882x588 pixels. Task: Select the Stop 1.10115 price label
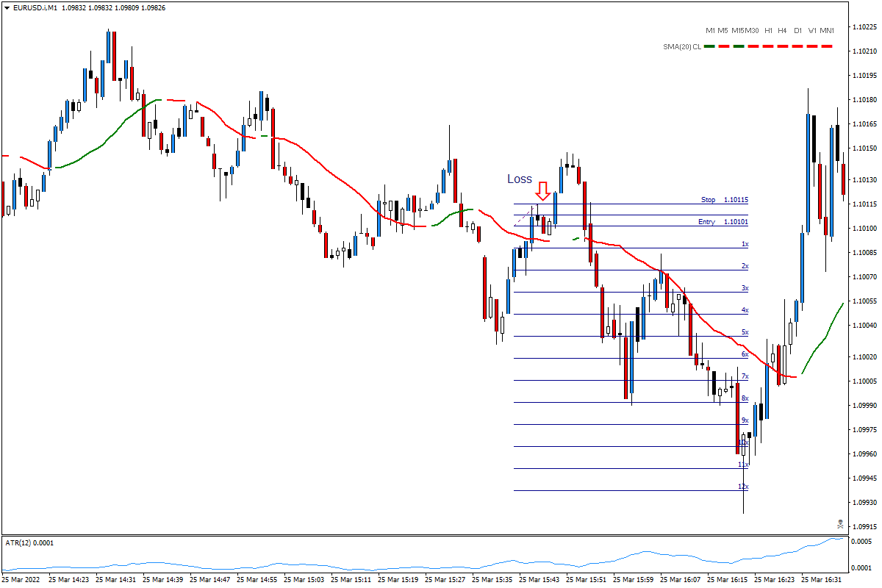[723, 199]
